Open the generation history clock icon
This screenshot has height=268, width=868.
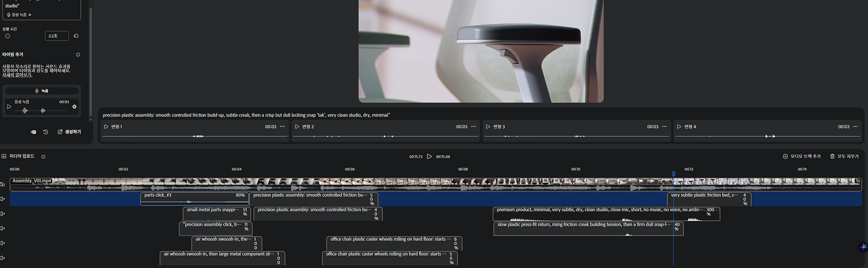coord(46,132)
